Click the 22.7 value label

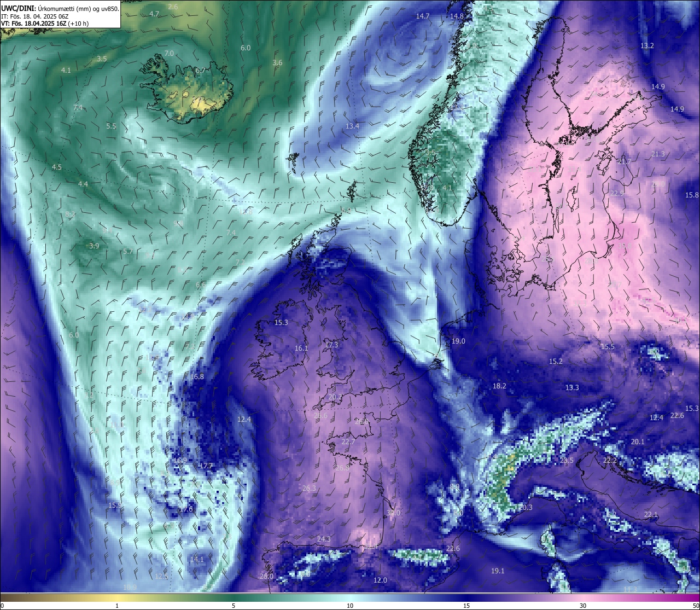pyautogui.click(x=348, y=441)
